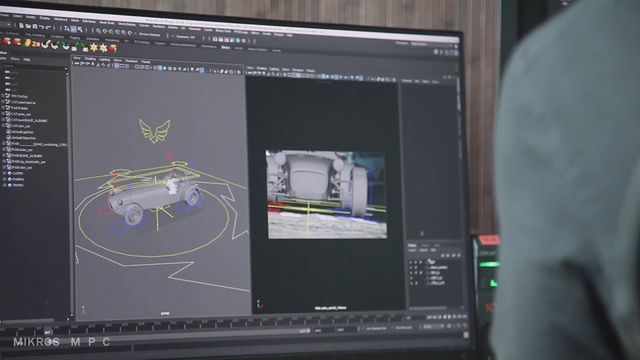
Task: Toggle the Snap to grids magnet icon
Action: click(98, 31)
